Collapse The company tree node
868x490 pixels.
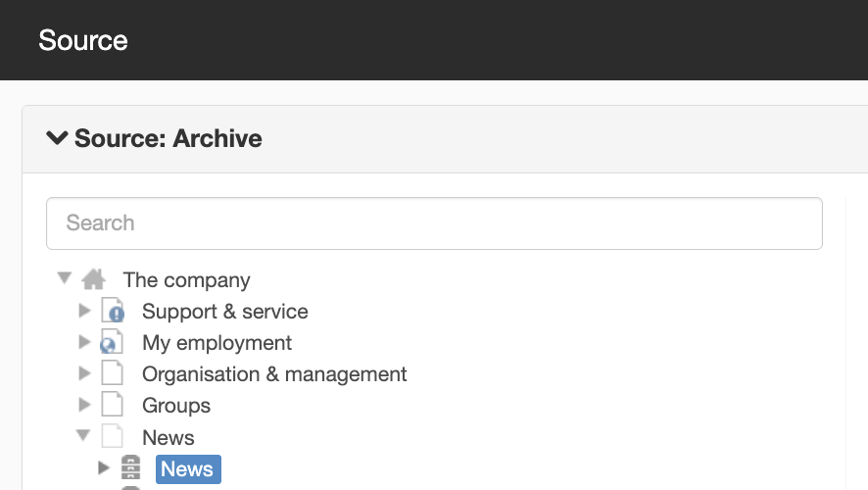click(x=65, y=277)
